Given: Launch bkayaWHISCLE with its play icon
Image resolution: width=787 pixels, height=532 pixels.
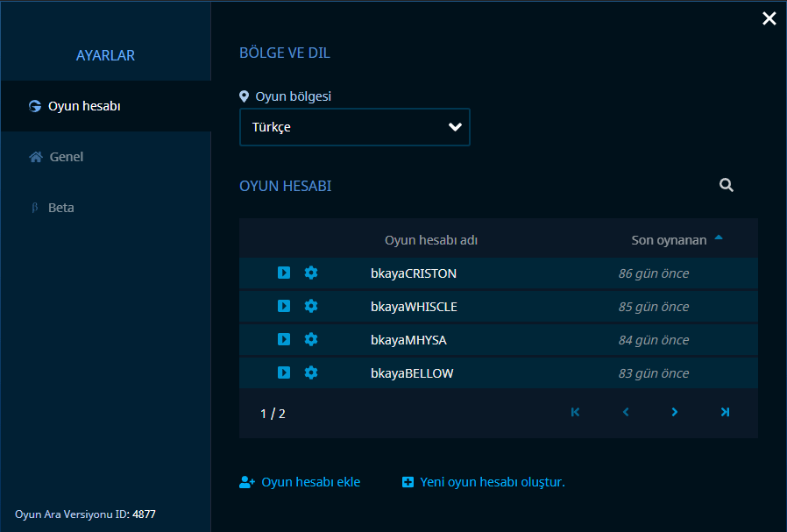Looking at the screenshot, I should coord(284,306).
